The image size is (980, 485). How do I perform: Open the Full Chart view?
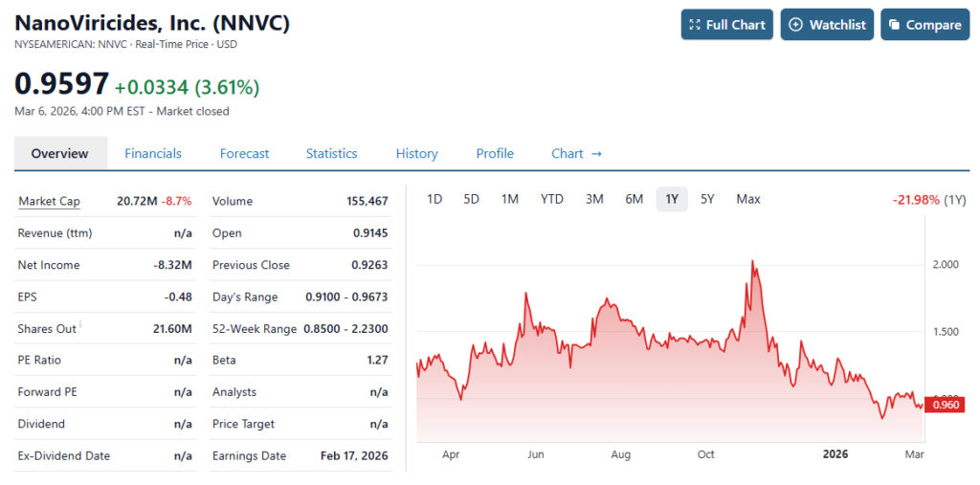pos(727,25)
